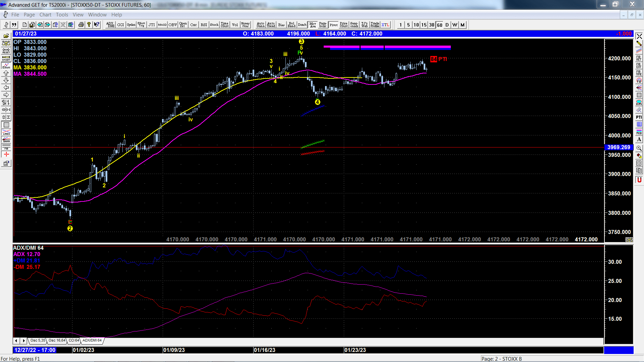This screenshot has height=362, width=644.
Task: Switch to the Weekly W timeframe
Action: [455, 25]
